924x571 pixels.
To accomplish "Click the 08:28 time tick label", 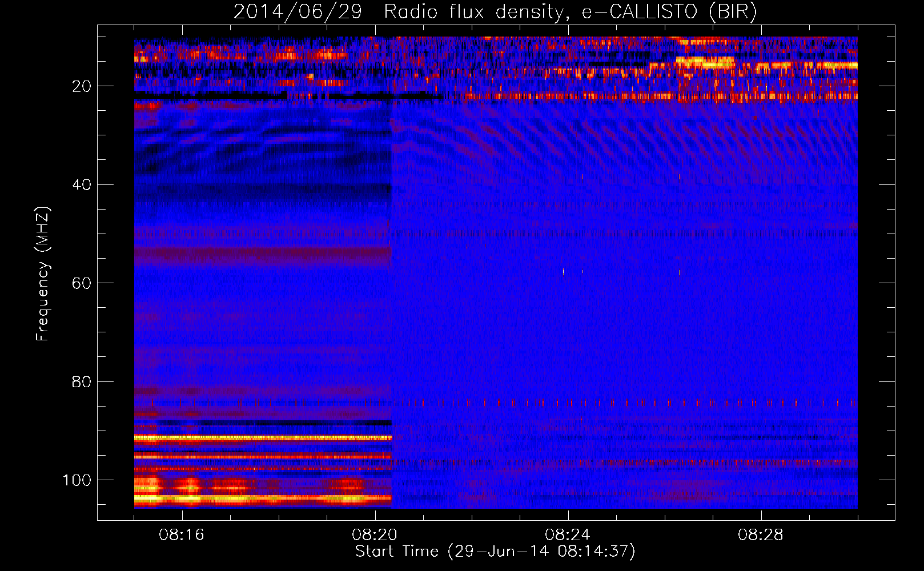I will [x=761, y=535].
